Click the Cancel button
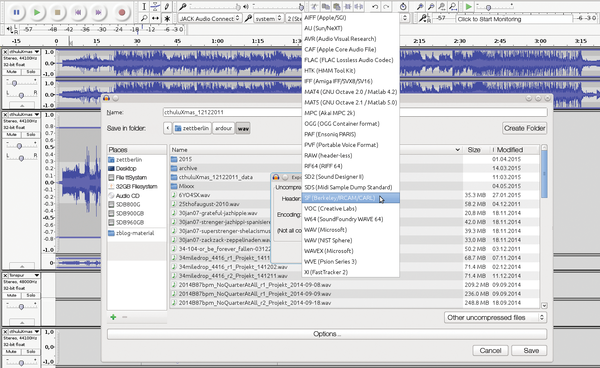Viewport: 600px width, 368px height. coord(490,350)
